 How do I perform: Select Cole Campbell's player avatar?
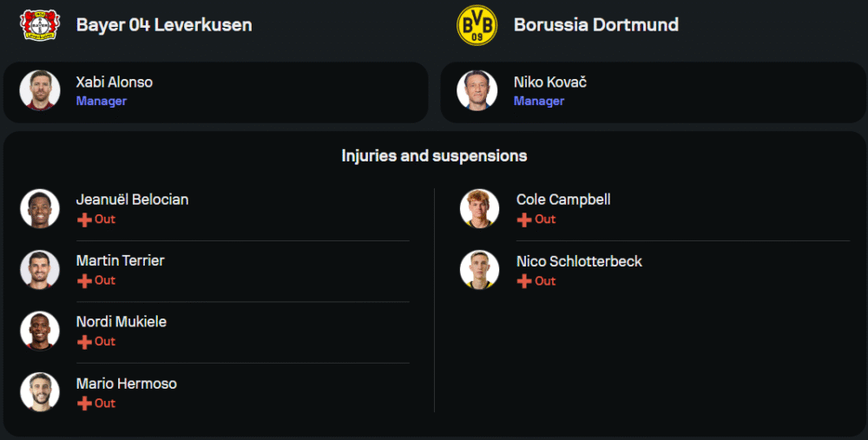pos(479,208)
